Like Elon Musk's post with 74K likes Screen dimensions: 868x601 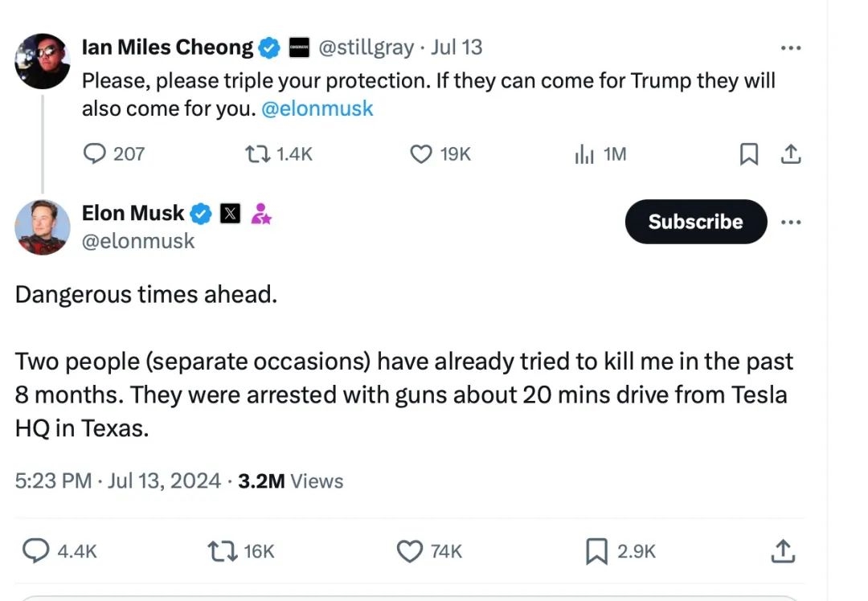click(411, 550)
